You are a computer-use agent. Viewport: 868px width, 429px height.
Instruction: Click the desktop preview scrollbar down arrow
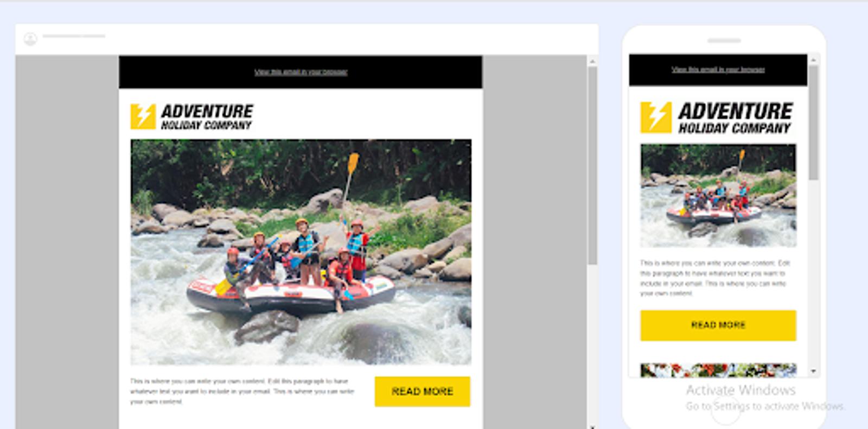tap(592, 426)
